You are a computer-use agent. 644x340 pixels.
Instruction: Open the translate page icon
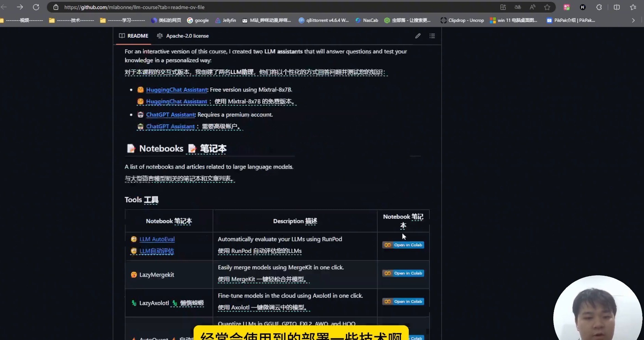pyautogui.click(x=518, y=7)
